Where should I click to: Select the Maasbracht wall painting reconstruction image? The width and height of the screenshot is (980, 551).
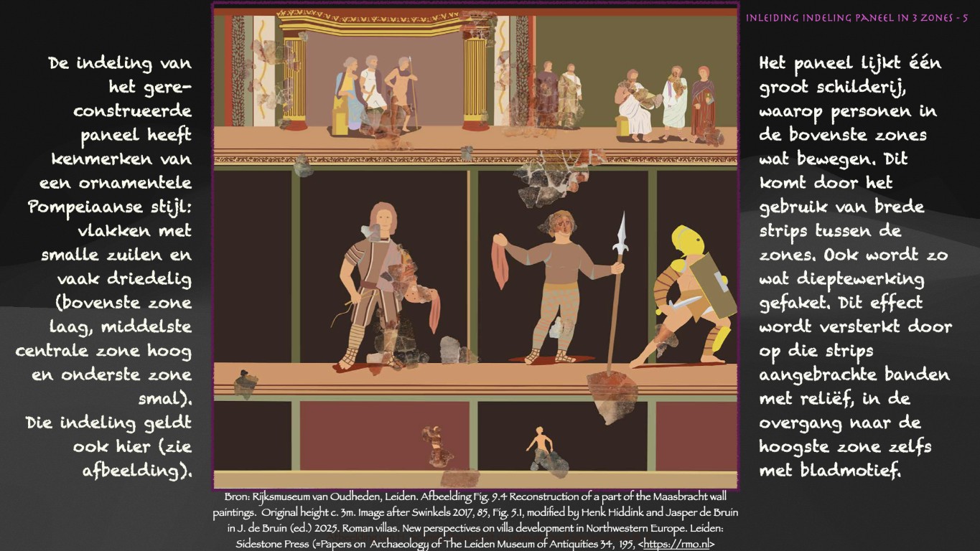[x=475, y=246]
